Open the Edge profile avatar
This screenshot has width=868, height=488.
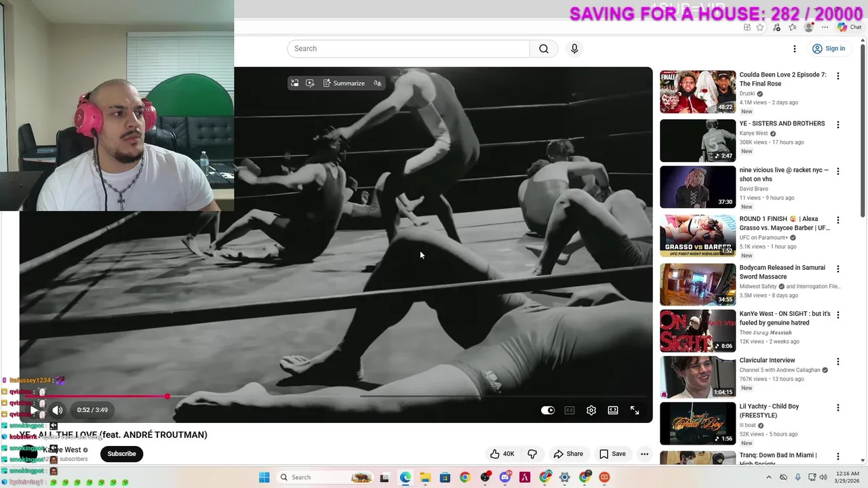point(808,27)
